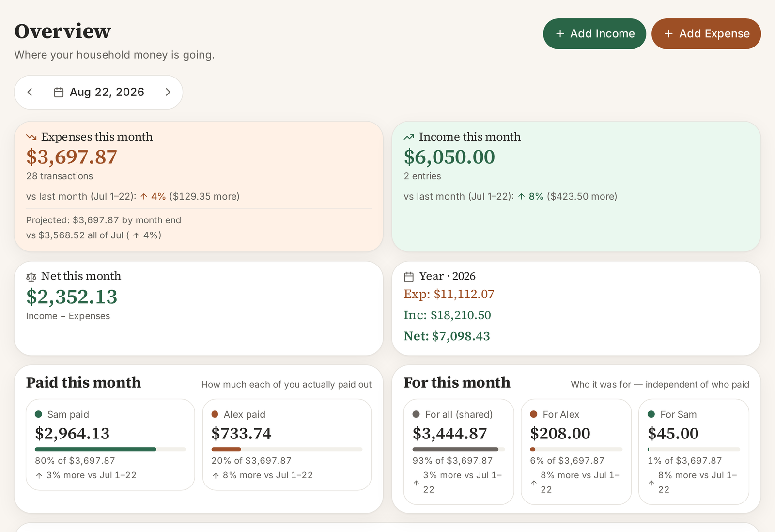Click the up arrow in For Sam comparison
This screenshot has height=532, width=775.
click(651, 483)
